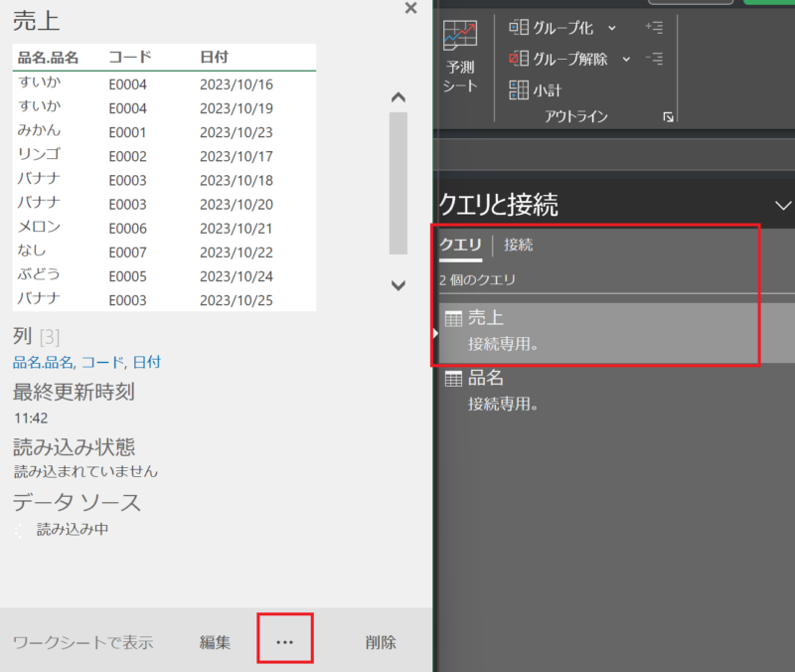Screen dimensions: 795x672
Task: Switch to the 接続 tab
Action: pos(518,246)
